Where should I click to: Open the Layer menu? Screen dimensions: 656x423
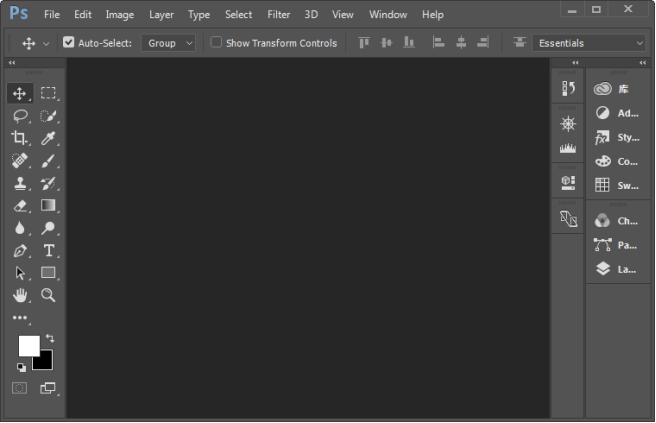pyautogui.click(x=161, y=15)
